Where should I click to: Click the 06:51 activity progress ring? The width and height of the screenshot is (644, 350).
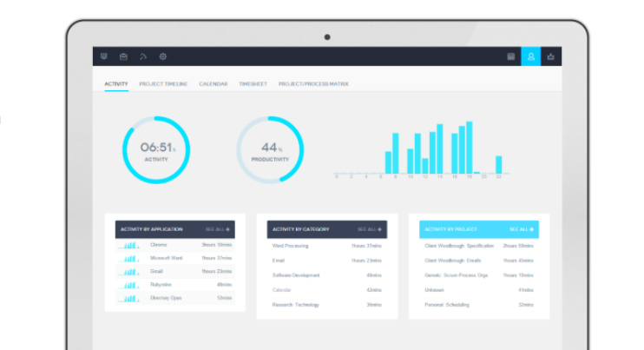point(155,149)
